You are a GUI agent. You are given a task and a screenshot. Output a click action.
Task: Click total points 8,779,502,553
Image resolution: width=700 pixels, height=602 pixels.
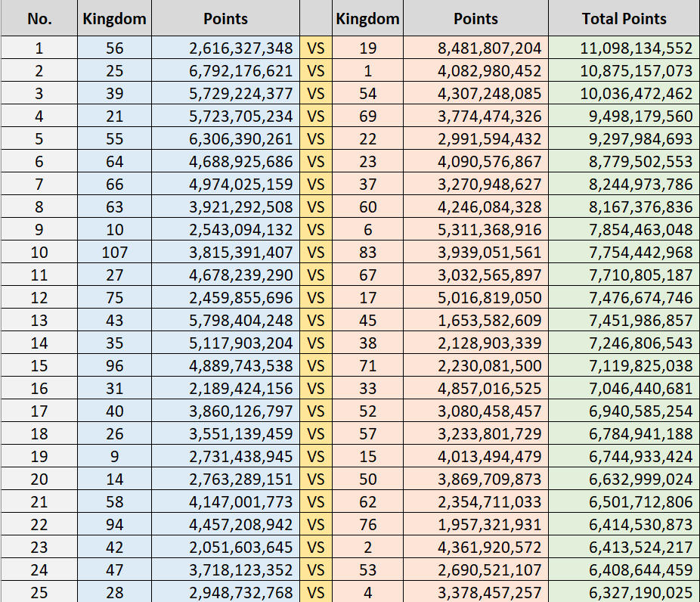(x=624, y=163)
